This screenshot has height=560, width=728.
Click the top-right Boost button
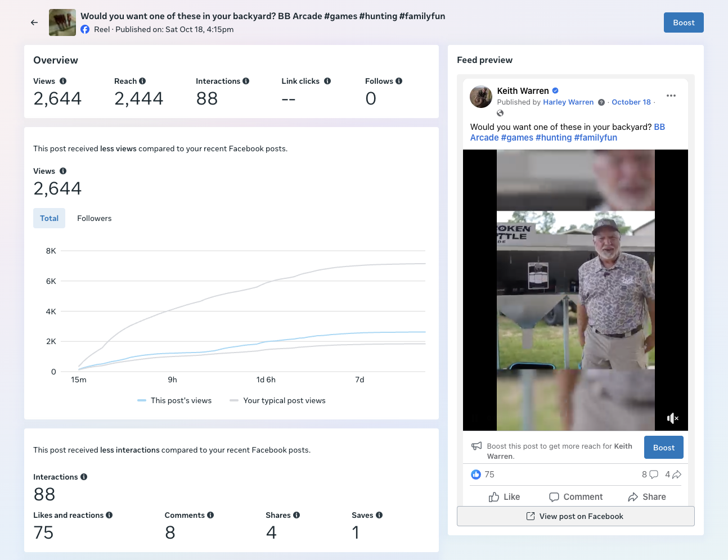pyautogui.click(x=684, y=22)
